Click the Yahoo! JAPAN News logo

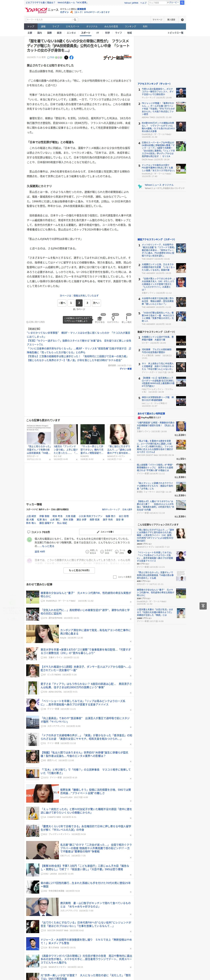[x=42, y=10]
